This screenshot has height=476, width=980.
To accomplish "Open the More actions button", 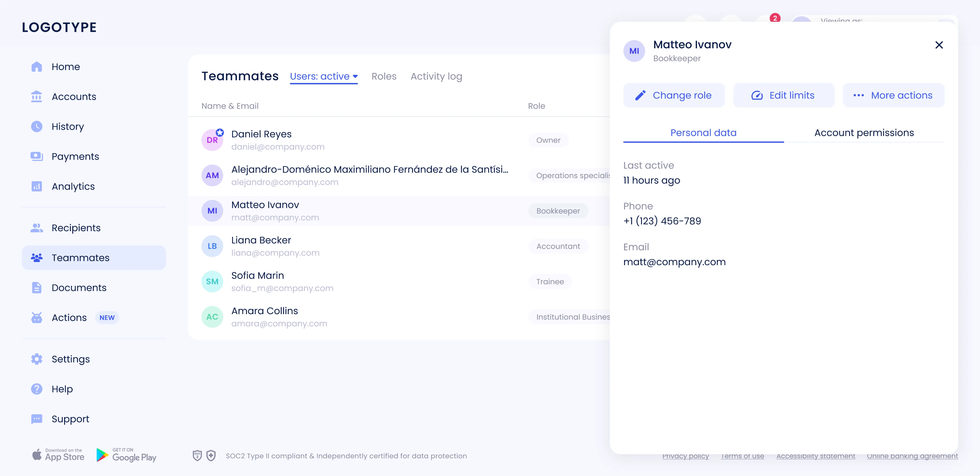I will 894,95.
